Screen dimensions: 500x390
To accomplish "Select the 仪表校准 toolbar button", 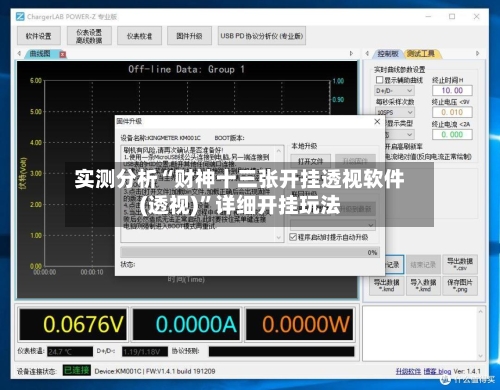I will coord(139,36).
